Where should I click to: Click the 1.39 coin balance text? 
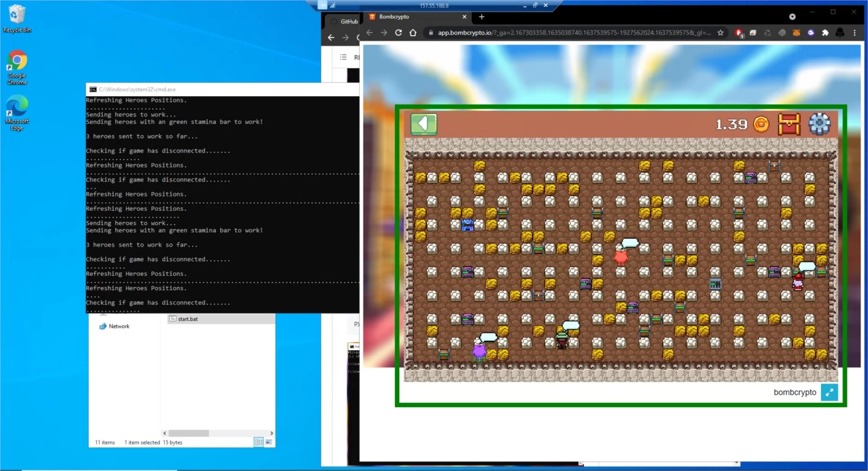(732, 125)
